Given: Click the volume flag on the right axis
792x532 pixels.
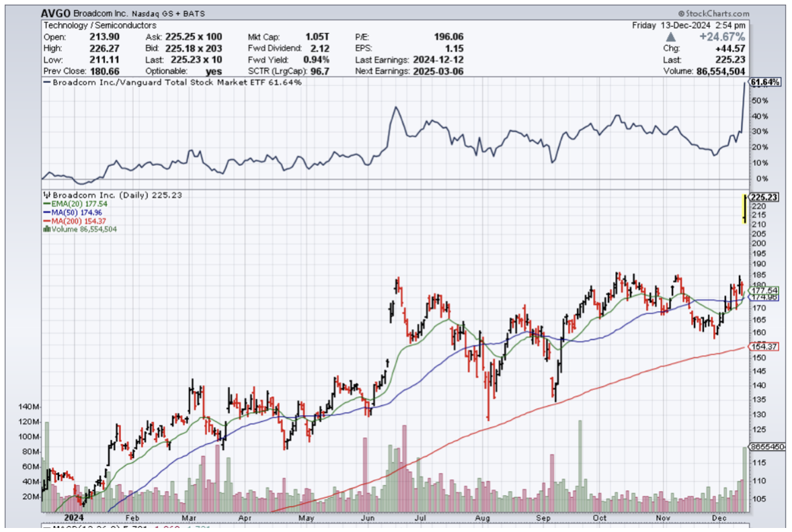Looking at the screenshot, I should (767, 447).
